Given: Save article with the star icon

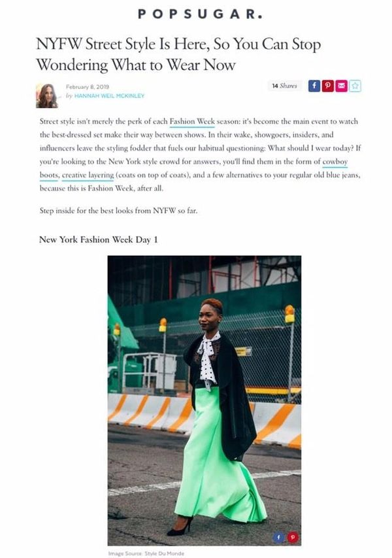Looking at the screenshot, I should click(355, 86).
